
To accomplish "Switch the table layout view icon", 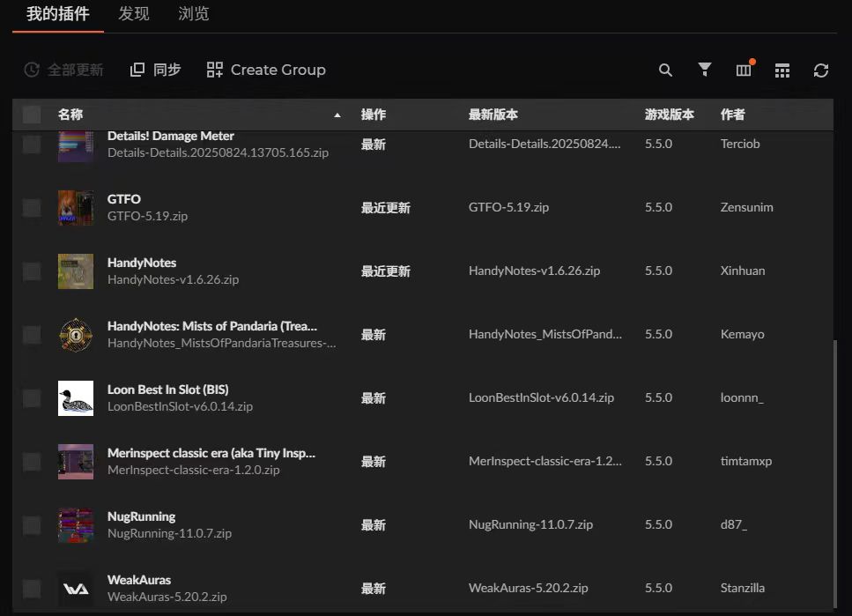I will [x=782, y=71].
